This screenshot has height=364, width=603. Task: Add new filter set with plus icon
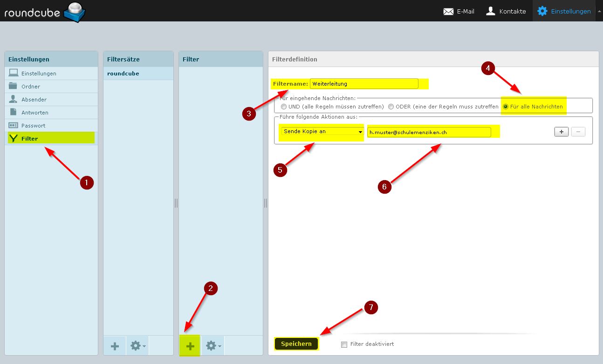(115, 346)
